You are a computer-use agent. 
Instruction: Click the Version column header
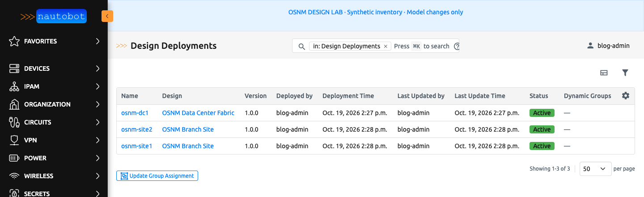coord(255,96)
